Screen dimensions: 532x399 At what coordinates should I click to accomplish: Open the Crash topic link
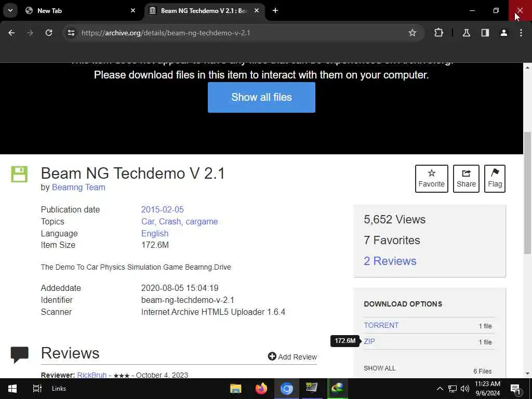170,221
